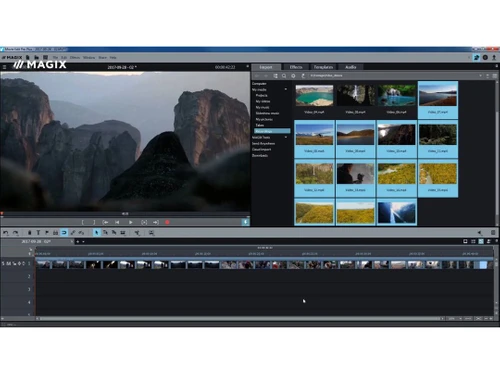
Task: Switch to the Effects tab in media pool
Action: pyautogui.click(x=296, y=67)
